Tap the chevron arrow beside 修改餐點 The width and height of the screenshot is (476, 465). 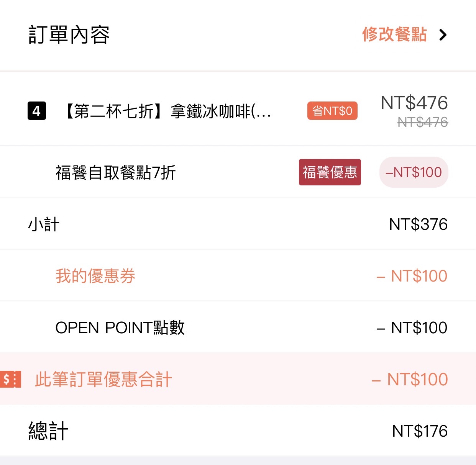443,35
